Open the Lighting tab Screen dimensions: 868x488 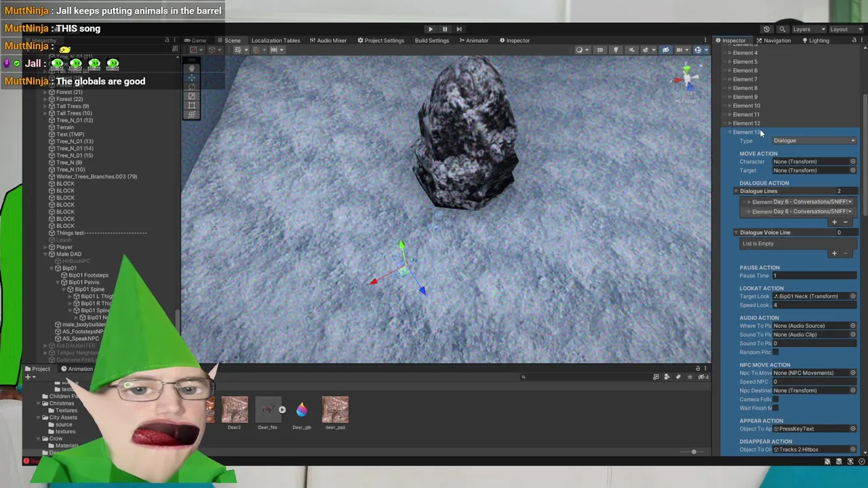pyautogui.click(x=814, y=41)
